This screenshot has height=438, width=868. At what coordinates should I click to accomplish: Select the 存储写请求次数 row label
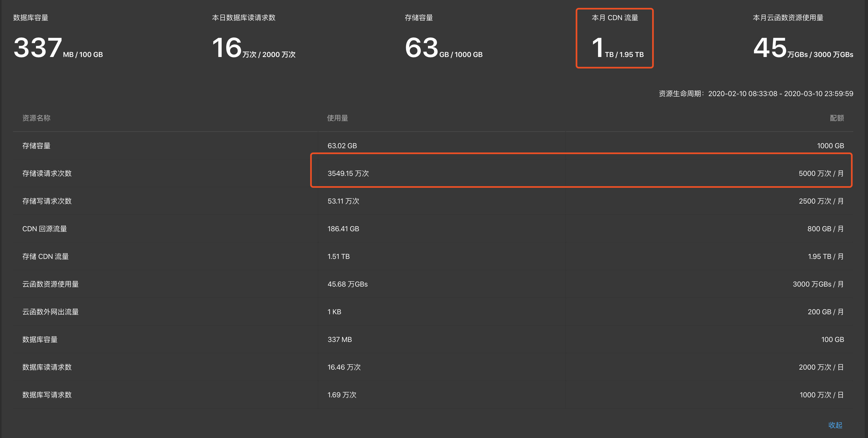(47, 201)
